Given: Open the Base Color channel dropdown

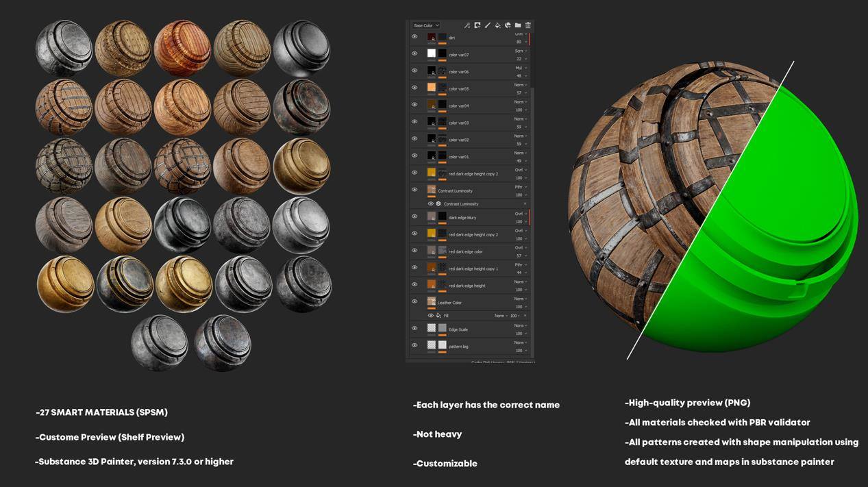Looking at the screenshot, I should 425,25.
